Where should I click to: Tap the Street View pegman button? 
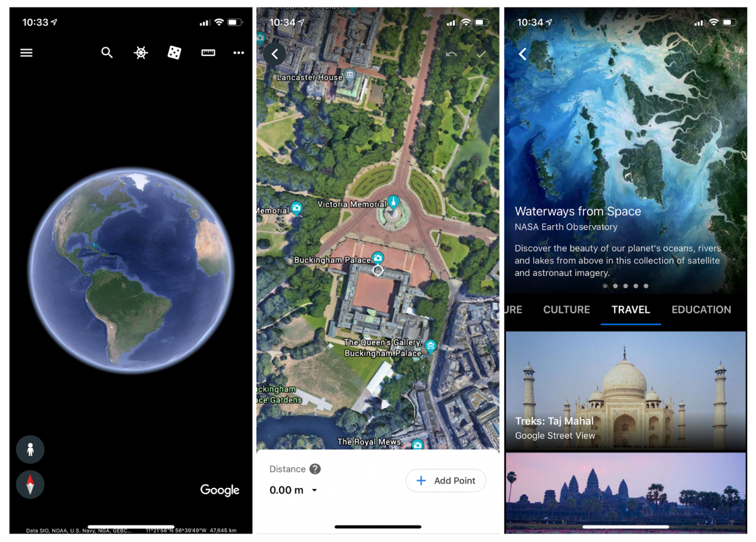(x=30, y=449)
